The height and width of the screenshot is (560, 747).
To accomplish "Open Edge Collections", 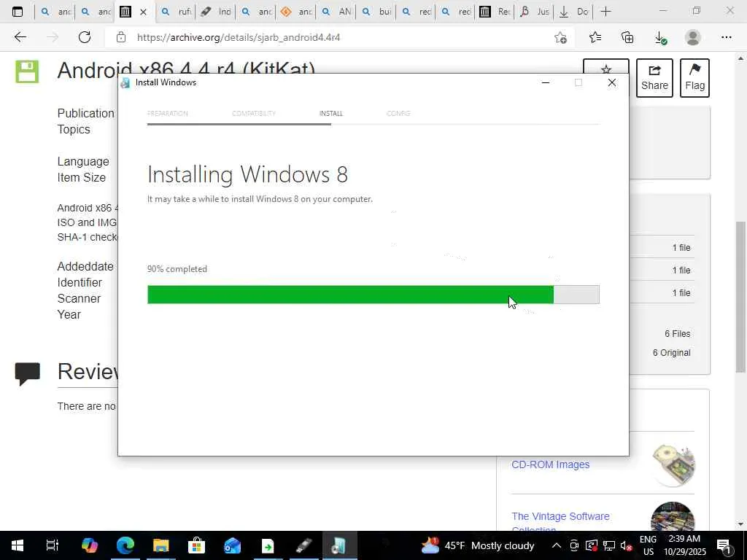I will pos(627,37).
